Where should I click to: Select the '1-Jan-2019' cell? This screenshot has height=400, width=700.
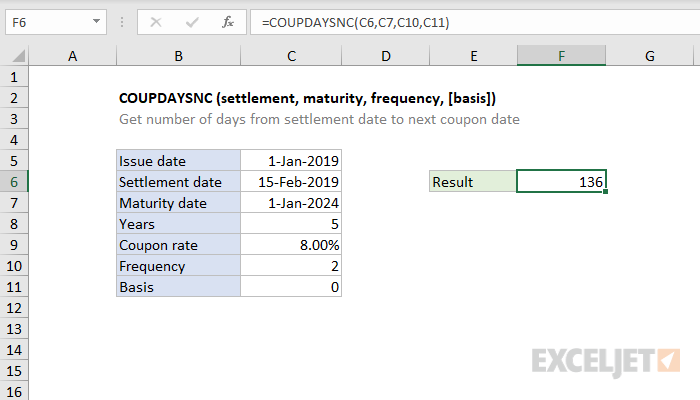coord(291,161)
